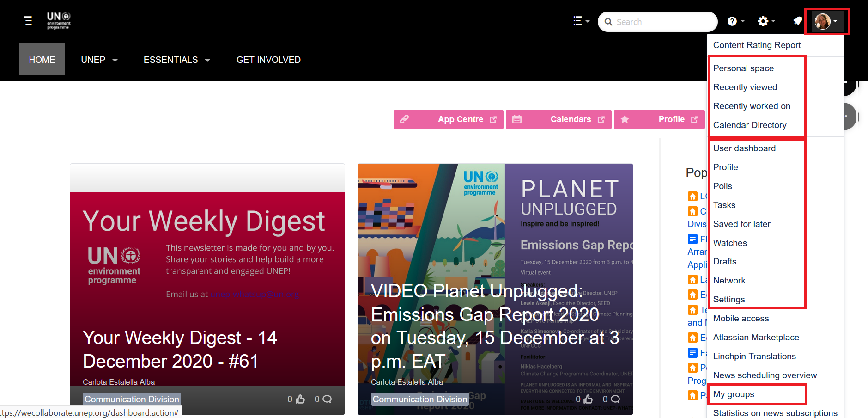The width and height of the screenshot is (868, 418).
Task: Click the UN environment programme logo
Action: tap(59, 21)
